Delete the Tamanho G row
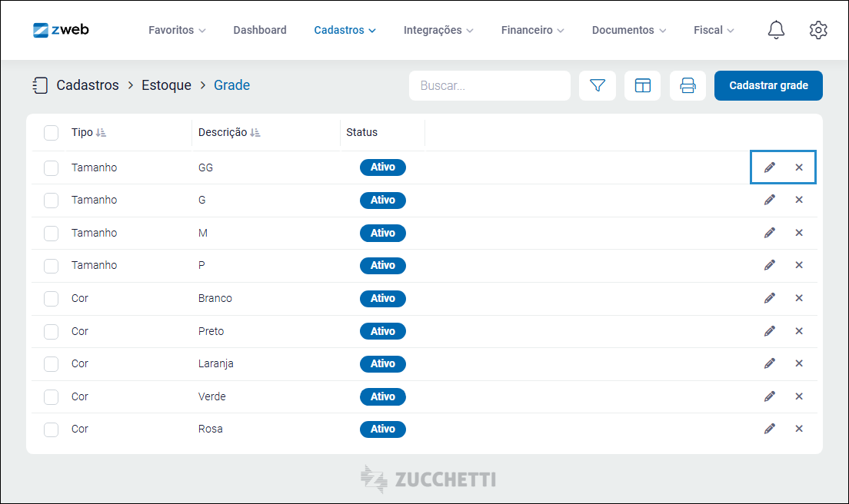 (x=799, y=200)
